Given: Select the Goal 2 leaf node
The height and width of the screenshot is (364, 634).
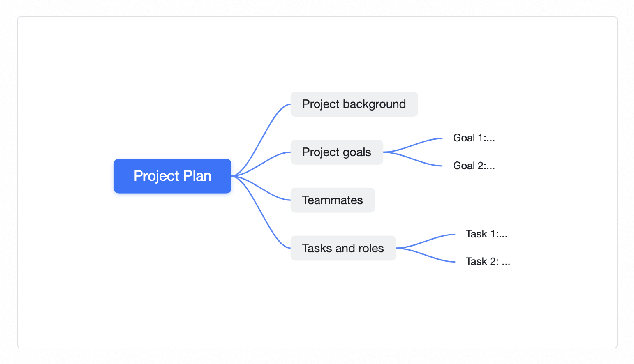Looking at the screenshot, I should [x=474, y=166].
